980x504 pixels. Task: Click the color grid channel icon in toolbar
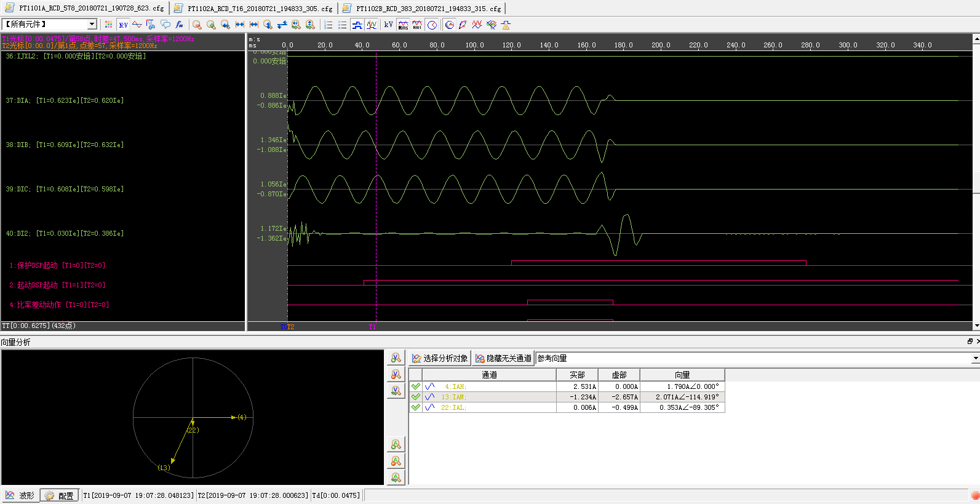[x=109, y=25]
